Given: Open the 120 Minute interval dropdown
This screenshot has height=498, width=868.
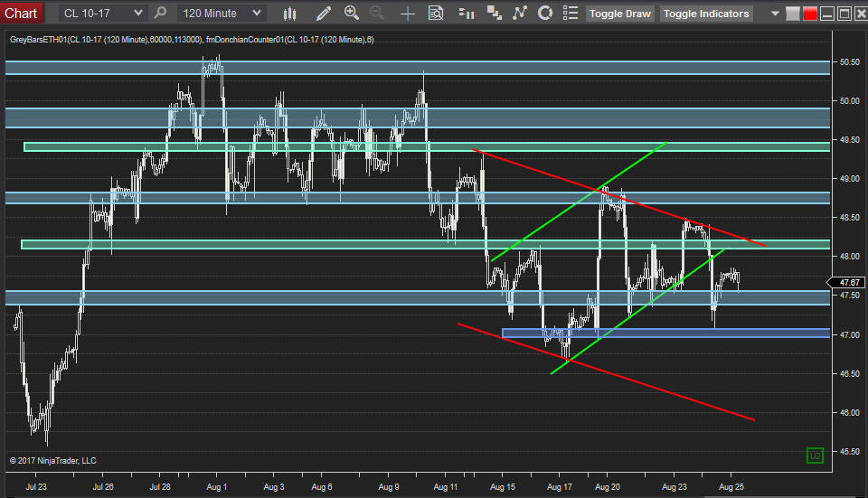Looking at the screenshot, I should [222, 14].
